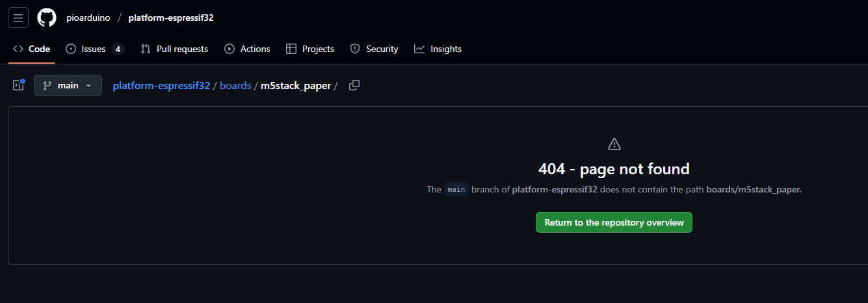868x303 pixels.
Task: Click the m5stack_paper breadcrumb segment
Action: (296, 86)
